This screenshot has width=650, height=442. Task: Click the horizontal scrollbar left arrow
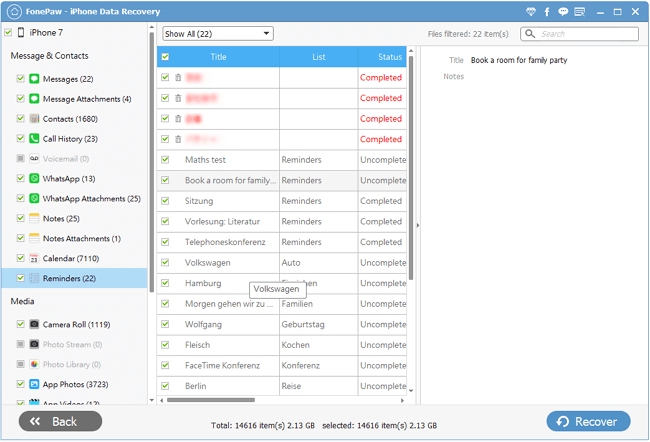point(162,401)
